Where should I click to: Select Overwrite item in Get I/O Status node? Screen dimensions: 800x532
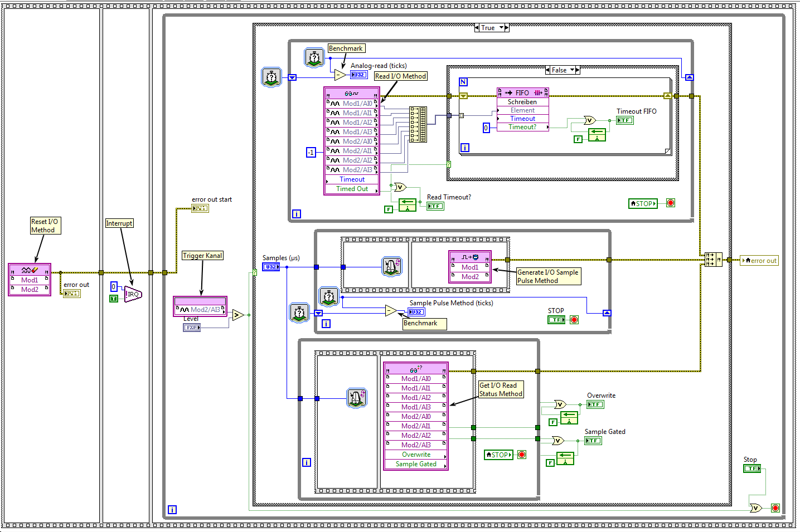(416, 455)
